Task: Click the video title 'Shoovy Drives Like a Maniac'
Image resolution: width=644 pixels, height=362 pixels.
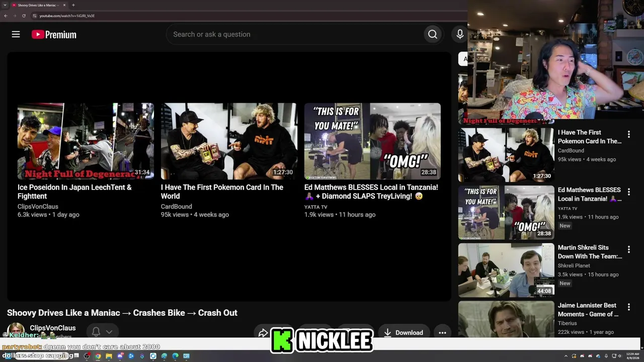Action: coord(122,313)
